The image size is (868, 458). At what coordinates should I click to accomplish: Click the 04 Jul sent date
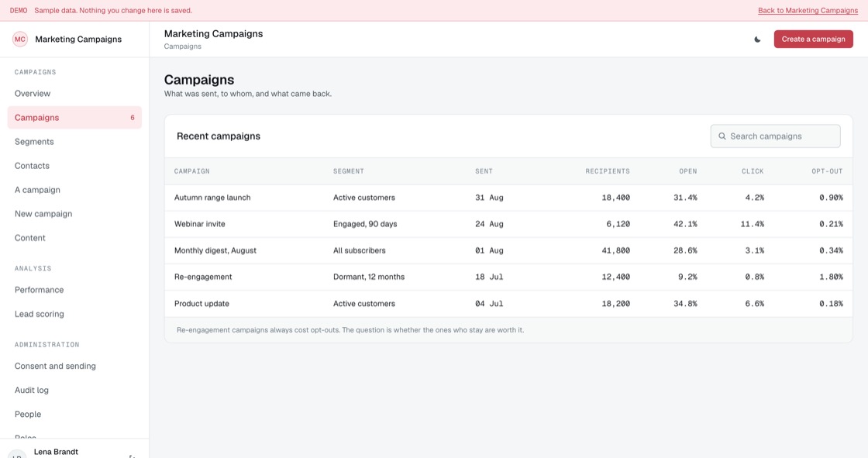(489, 304)
